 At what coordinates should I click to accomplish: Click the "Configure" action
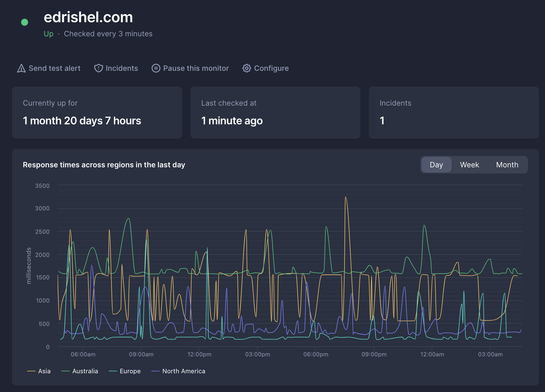click(271, 68)
